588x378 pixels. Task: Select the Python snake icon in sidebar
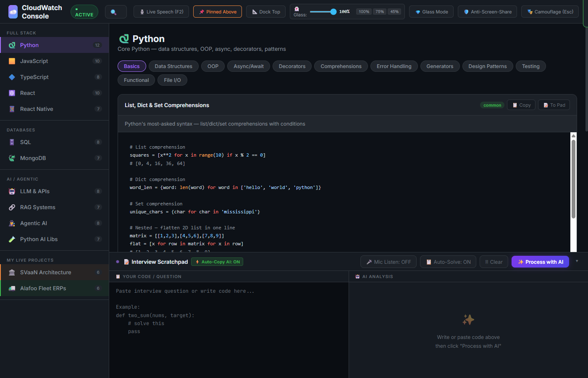tap(12, 45)
